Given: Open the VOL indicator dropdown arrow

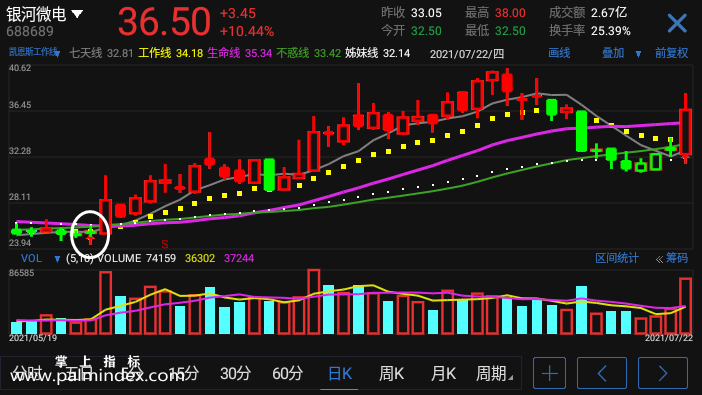Looking at the screenshot, I should tap(57, 259).
